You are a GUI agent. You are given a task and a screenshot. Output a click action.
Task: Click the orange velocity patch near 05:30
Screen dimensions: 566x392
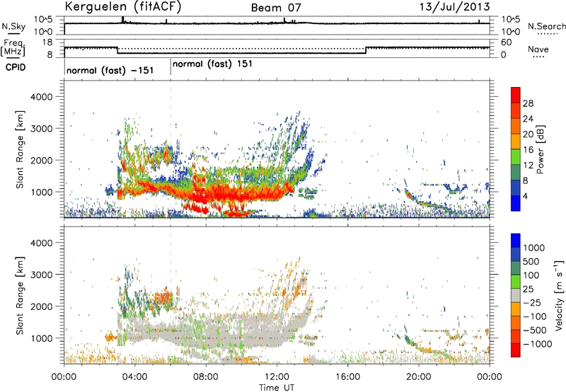(x=163, y=297)
